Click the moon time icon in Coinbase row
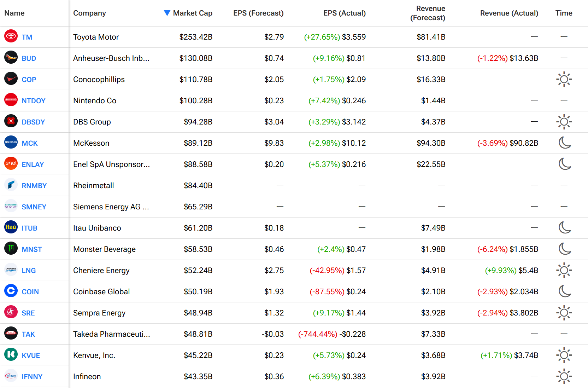Screen dimensions: 588x388 565,291
